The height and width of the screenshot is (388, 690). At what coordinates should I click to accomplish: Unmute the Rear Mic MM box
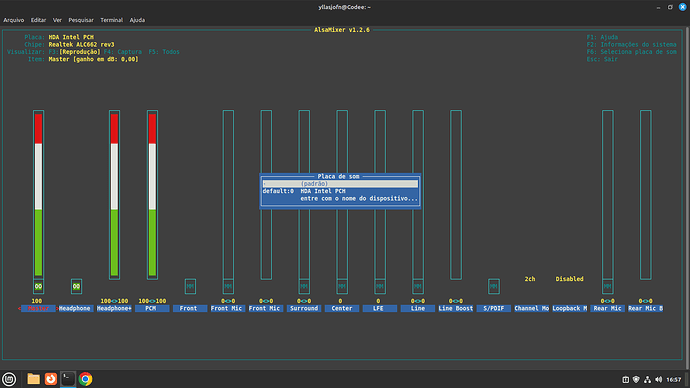coord(608,286)
